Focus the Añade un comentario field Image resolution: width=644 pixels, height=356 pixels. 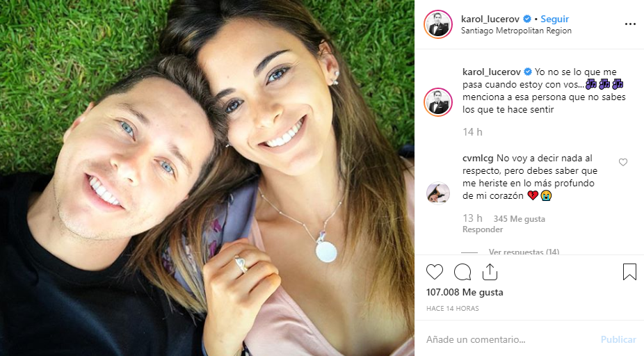pos(509,339)
